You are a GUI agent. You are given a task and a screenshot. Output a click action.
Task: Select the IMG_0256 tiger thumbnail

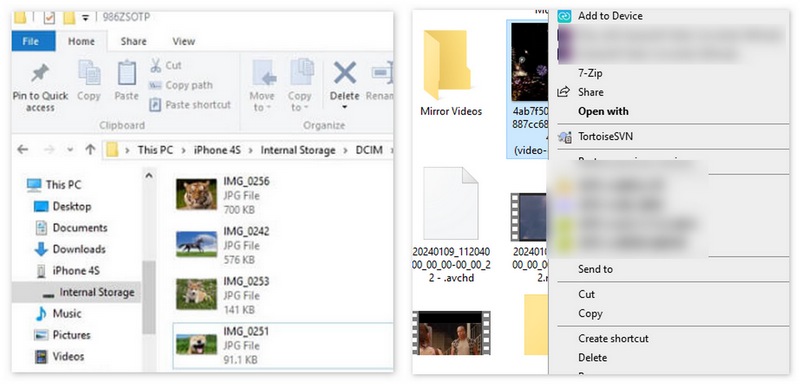coord(196,194)
